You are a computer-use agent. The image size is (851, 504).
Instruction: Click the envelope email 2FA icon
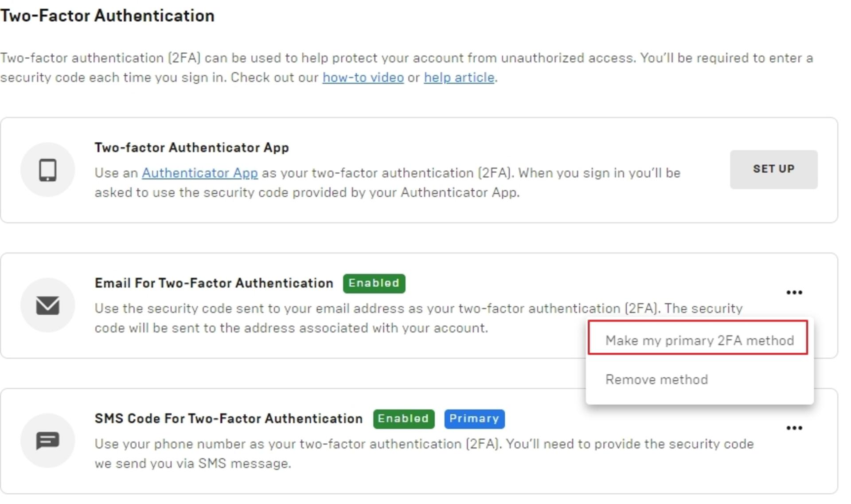[47, 305]
